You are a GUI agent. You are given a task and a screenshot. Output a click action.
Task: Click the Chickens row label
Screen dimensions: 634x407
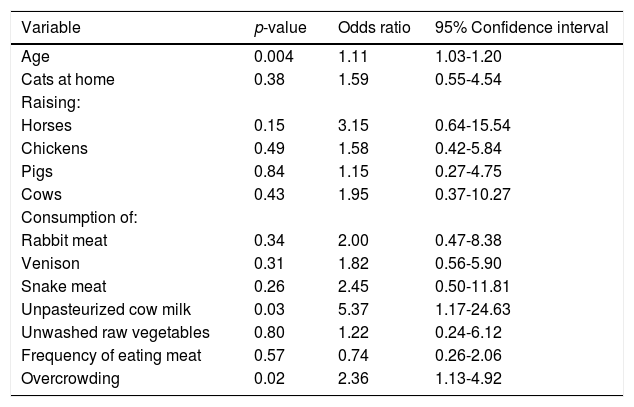(x=52, y=147)
